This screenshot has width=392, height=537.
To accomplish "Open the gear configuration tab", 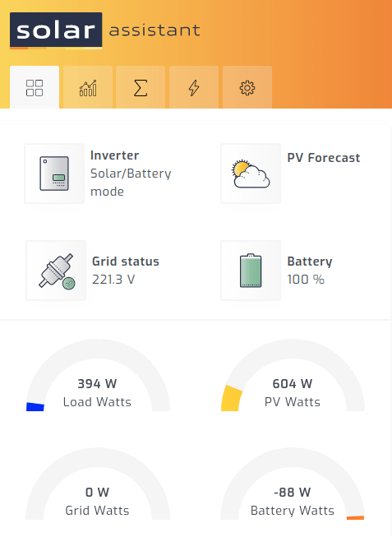I will [247, 87].
